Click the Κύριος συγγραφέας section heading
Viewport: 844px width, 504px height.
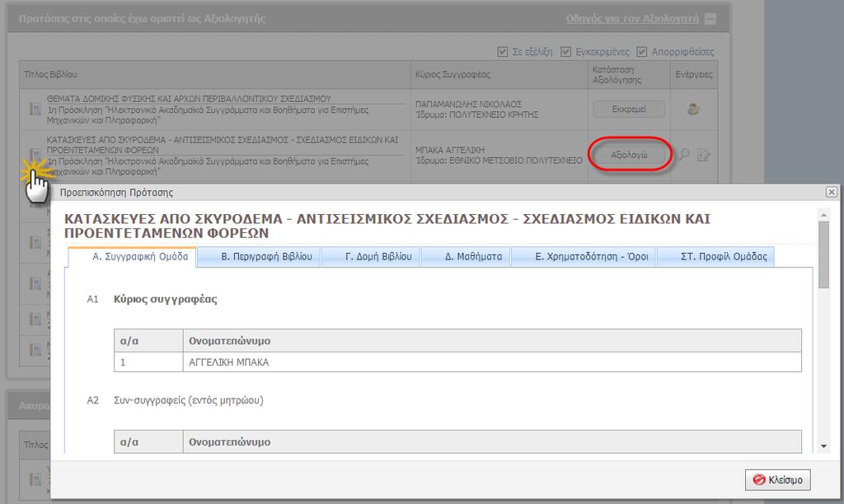tap(165, 300)
